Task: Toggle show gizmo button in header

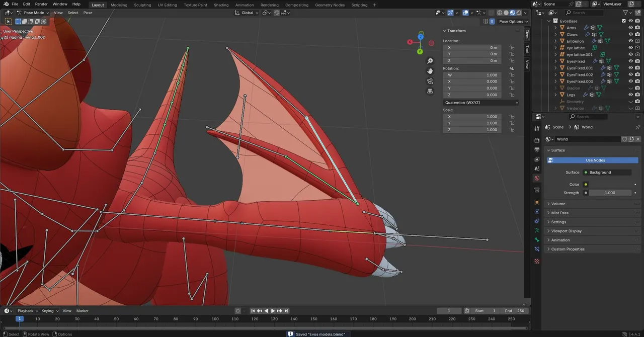Action: pyautogui.click(x=450, y=13)
